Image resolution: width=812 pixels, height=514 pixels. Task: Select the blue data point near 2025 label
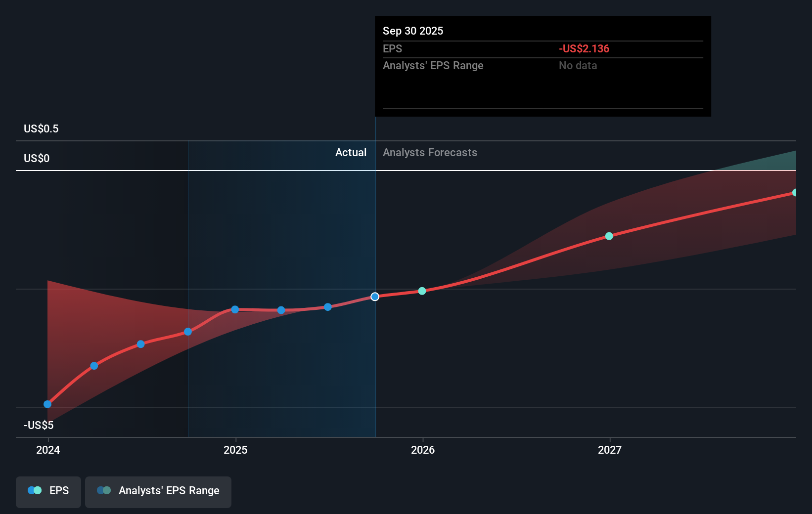234,310
